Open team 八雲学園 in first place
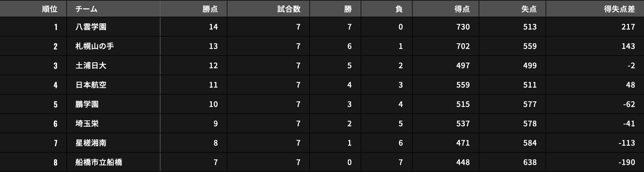This screenshot has width=644, height=172. click(x=91, y=27)
